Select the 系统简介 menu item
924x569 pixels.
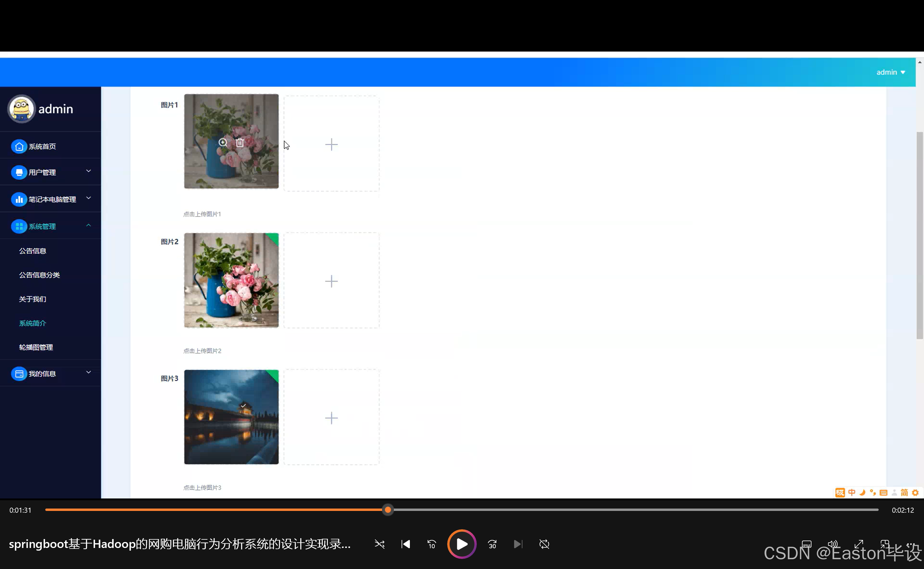point(33,323)
